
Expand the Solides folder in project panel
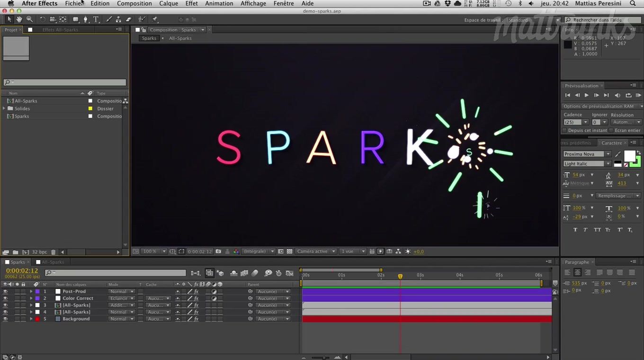4,108
